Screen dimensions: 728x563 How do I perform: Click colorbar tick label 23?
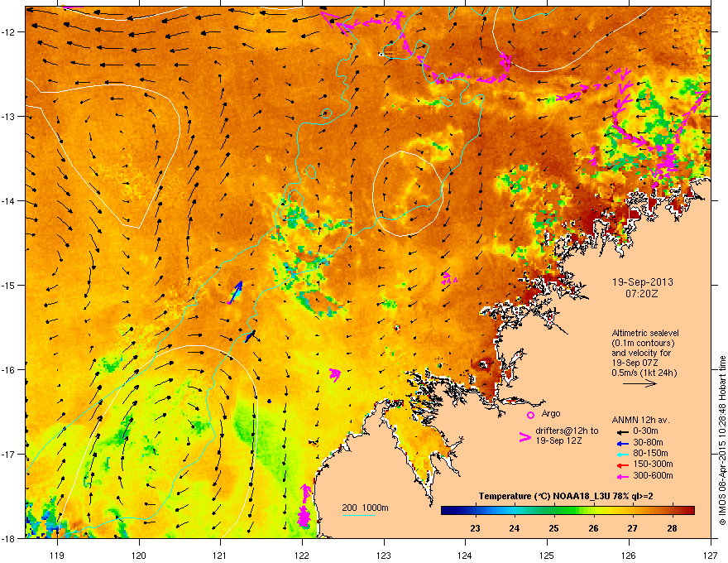click(x=475, y=528)
